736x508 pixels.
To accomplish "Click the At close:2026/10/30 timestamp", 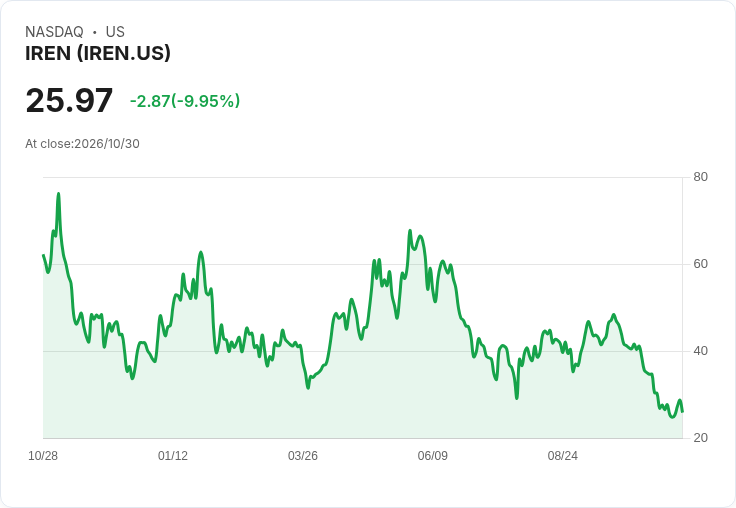I will click(82, 144).
